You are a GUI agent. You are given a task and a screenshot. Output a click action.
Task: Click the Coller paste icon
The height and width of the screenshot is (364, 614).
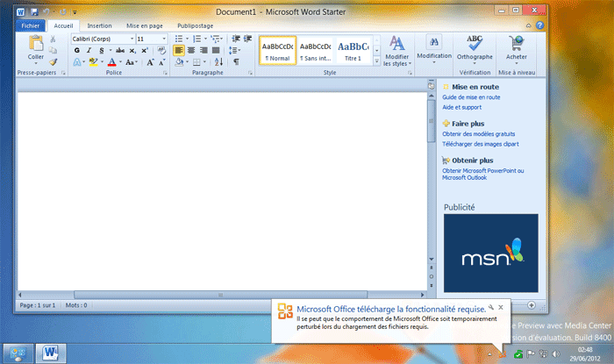[36, 43]
